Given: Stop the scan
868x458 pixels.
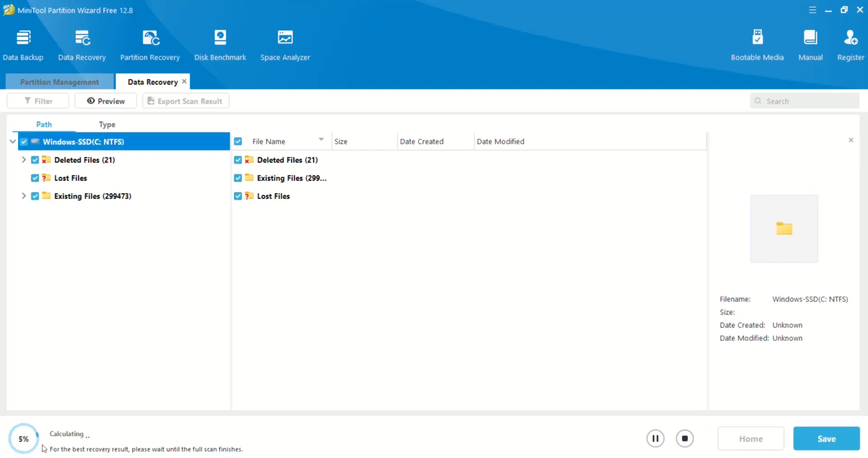Looking at the screenshot, I should pos(685,439).
